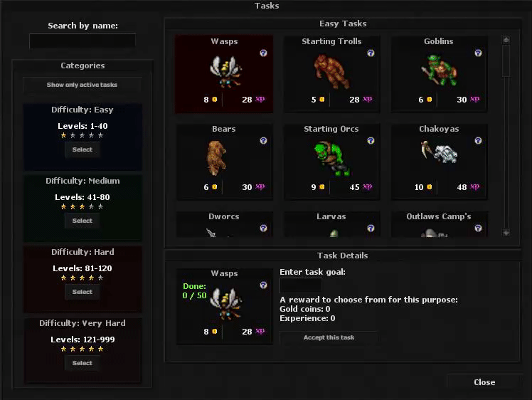
Task: Select the Goblins task thumbnail
Action: (439, 74)
